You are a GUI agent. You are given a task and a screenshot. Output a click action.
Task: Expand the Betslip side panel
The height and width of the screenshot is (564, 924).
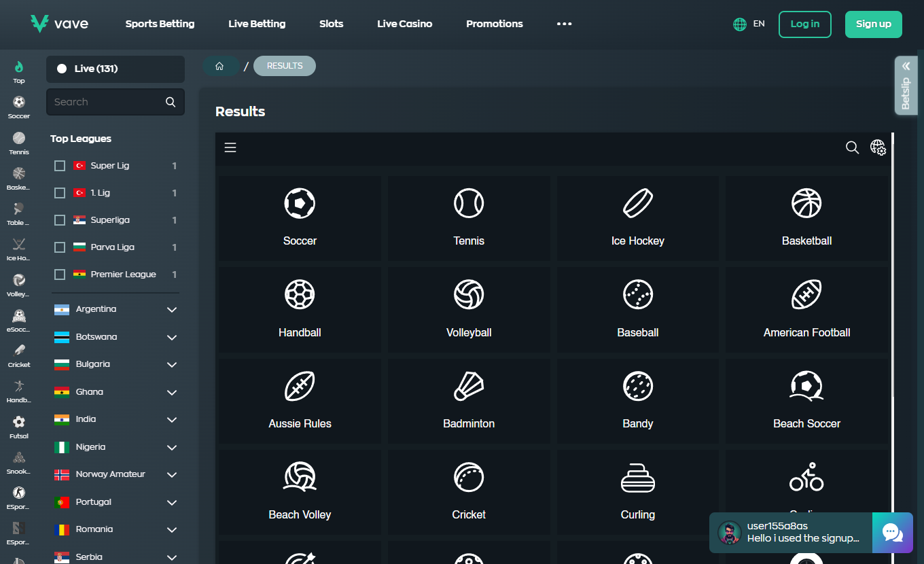click(x=906, y=86)
